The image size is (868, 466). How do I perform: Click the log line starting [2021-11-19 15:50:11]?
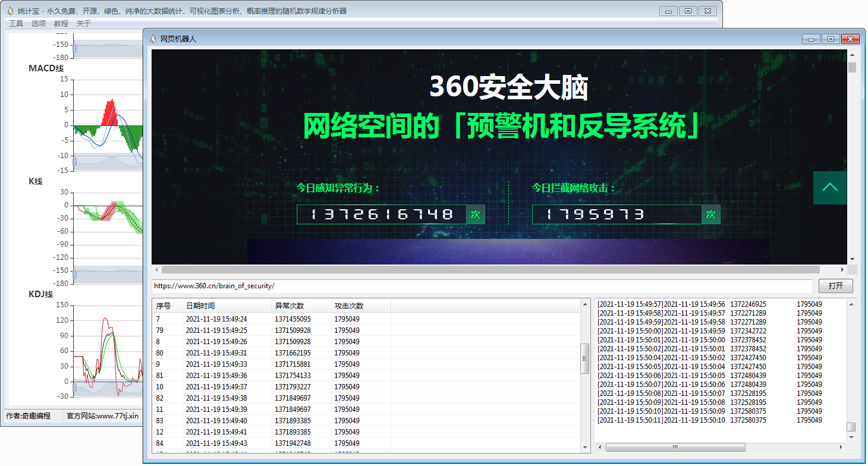point(710,420)
